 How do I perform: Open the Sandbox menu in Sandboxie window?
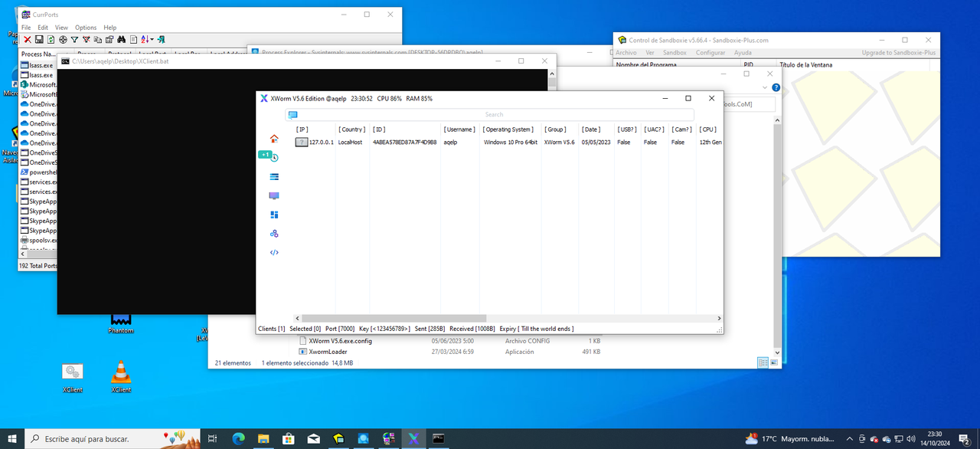pyautogui.click(x=675, y=53)
